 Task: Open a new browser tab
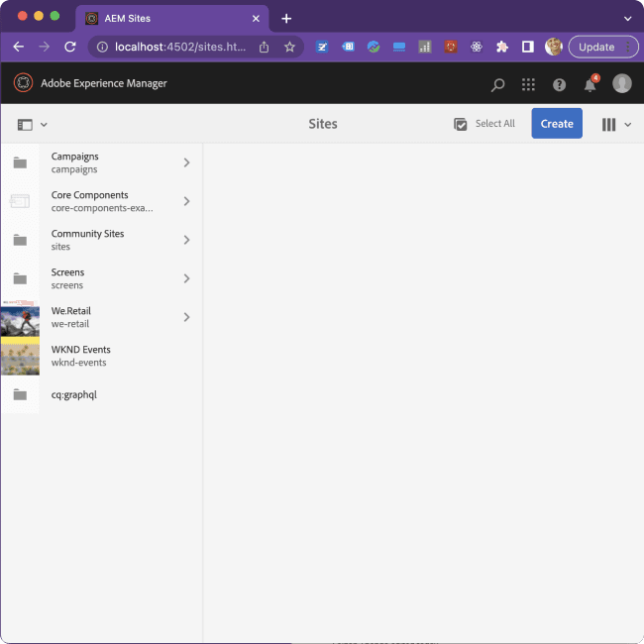coord(286,19)
